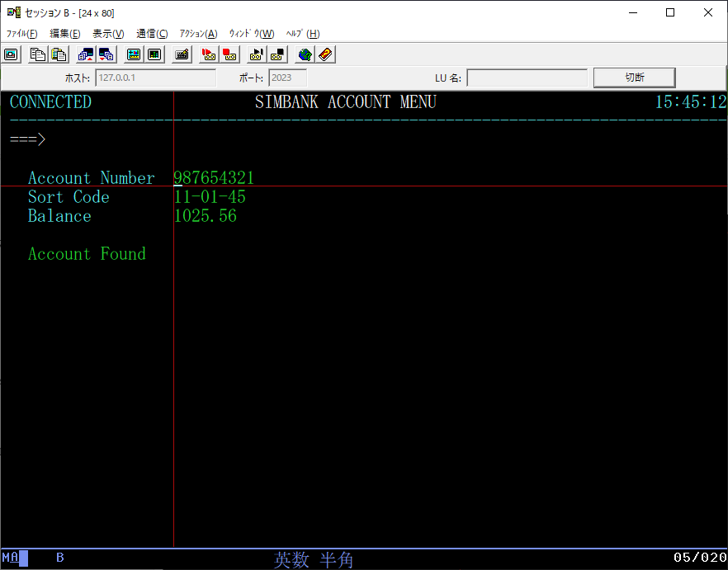Click the 英数 半角 input mode indicator
728x570 pixels.
(314, 560)
